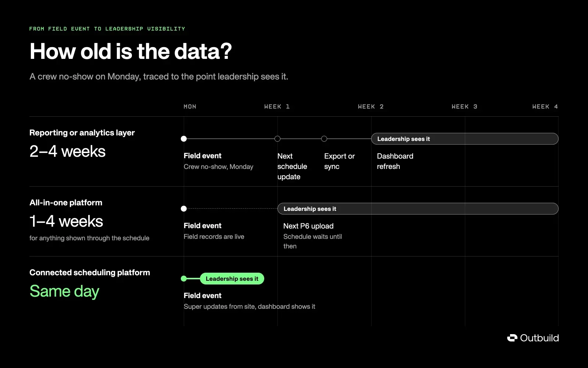The width and height of the screenshot is (588, 368).
Task: Click the Field event dot in Reporting row
Action: click(x=184, y=139)
